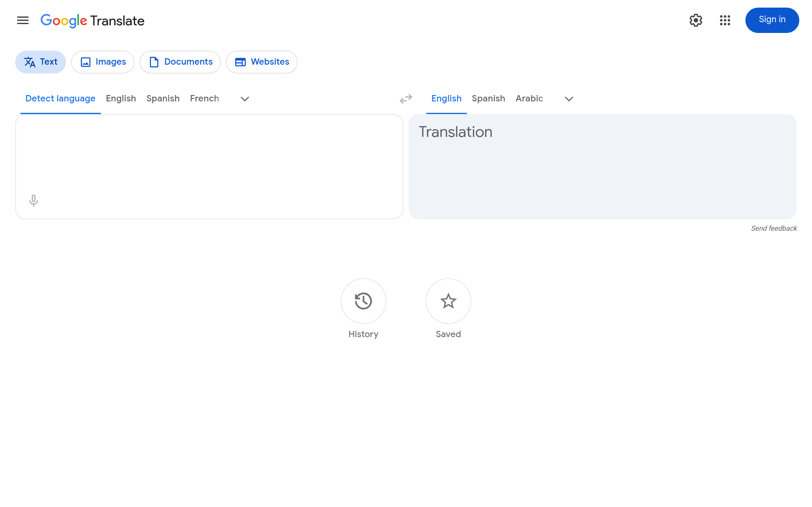Click the Google Translate logo
This screenshot has height=507, width=812.
[93, 21]
